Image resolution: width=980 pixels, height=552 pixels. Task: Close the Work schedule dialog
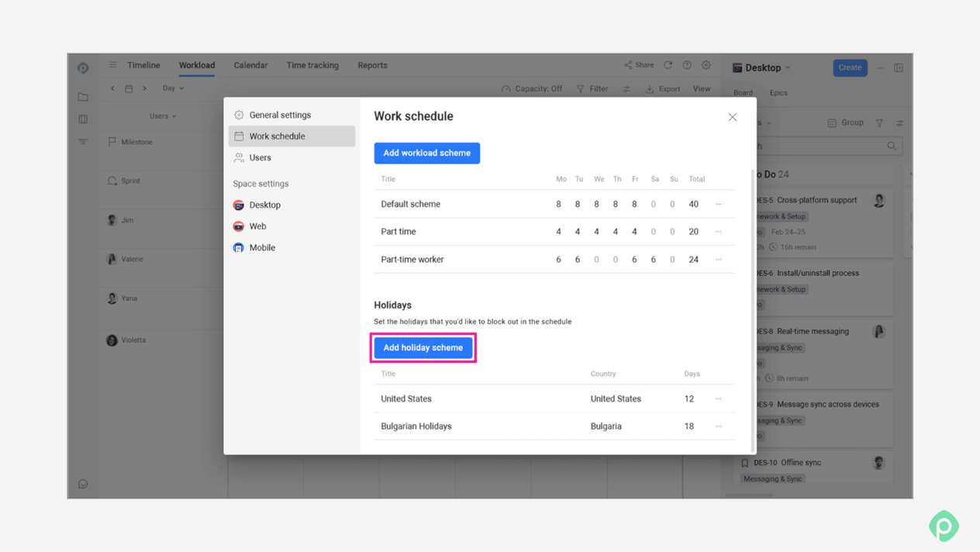pos(732,117)
